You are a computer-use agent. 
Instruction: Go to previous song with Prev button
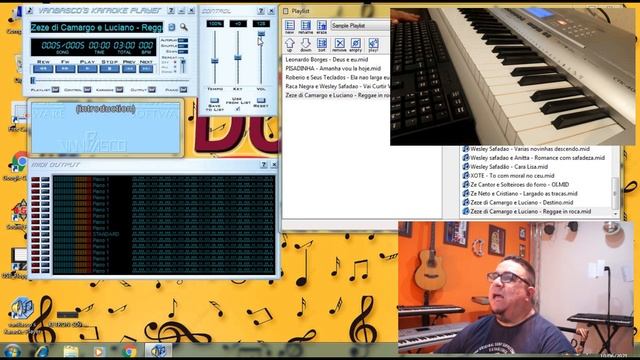129,69
